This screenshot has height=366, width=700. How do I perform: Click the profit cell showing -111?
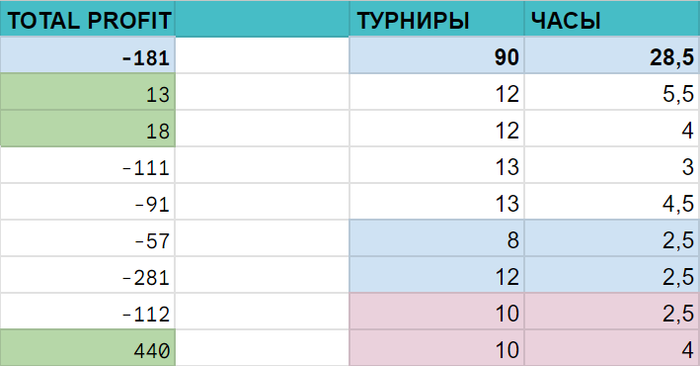[x=88, y=165]
